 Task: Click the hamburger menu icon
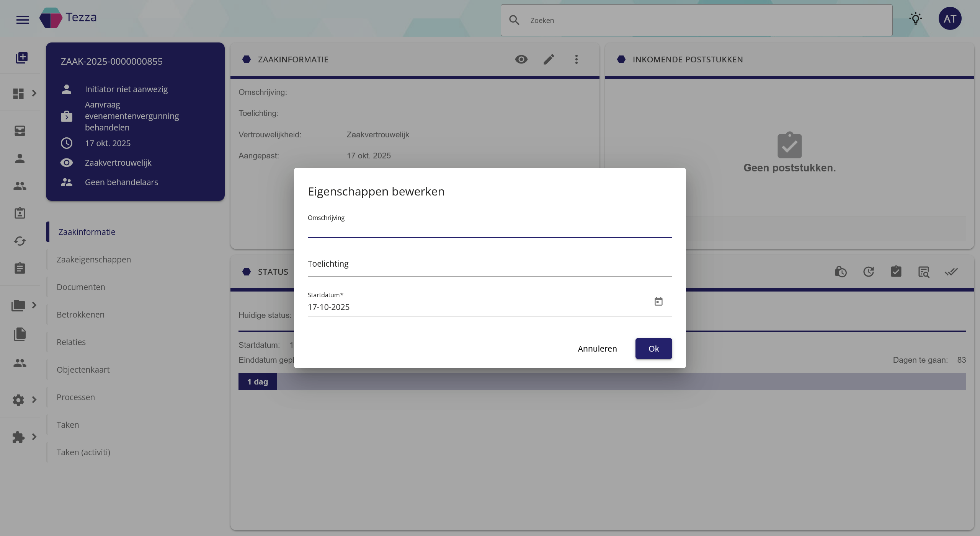(23, 20)
